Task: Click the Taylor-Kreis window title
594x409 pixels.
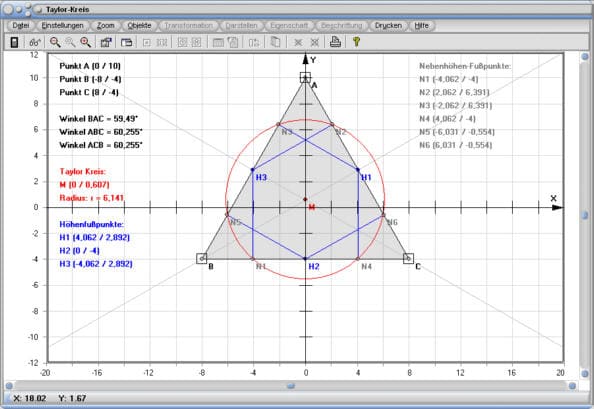Action: coord(67,9)
